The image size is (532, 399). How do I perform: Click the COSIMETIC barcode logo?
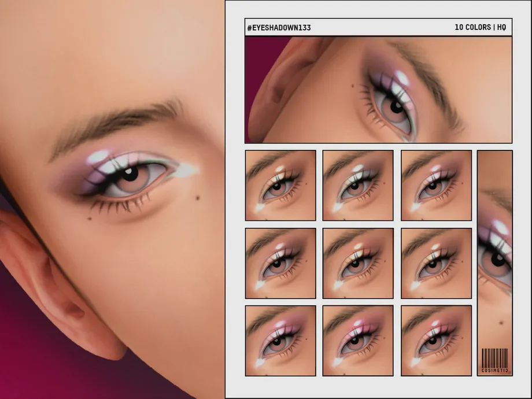pyautogui.click(x=494, y=360)
